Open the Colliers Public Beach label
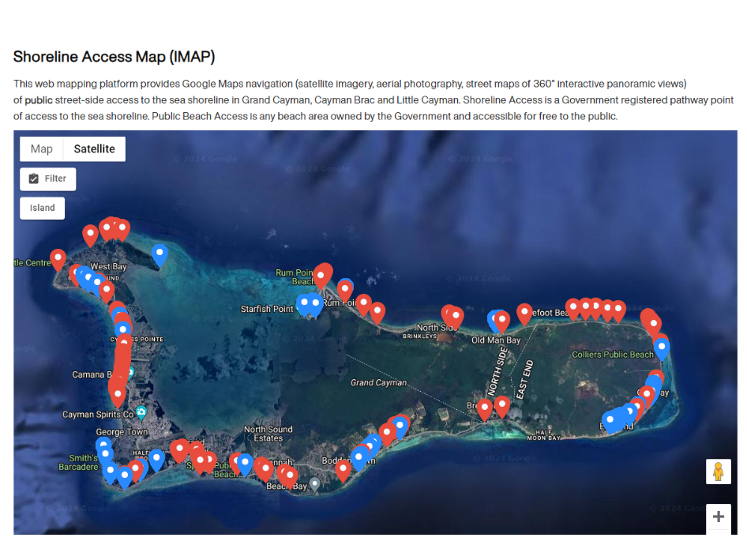 [613, 355]
